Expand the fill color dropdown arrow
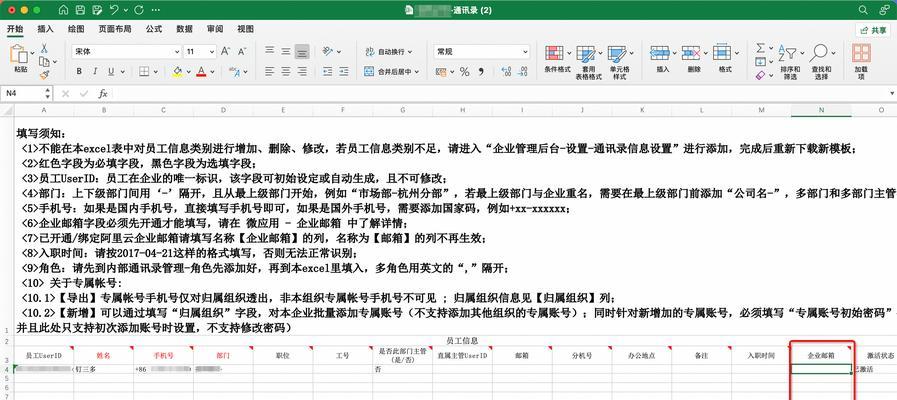Viewport: 897px width, 400px height. tap(188, 72)
